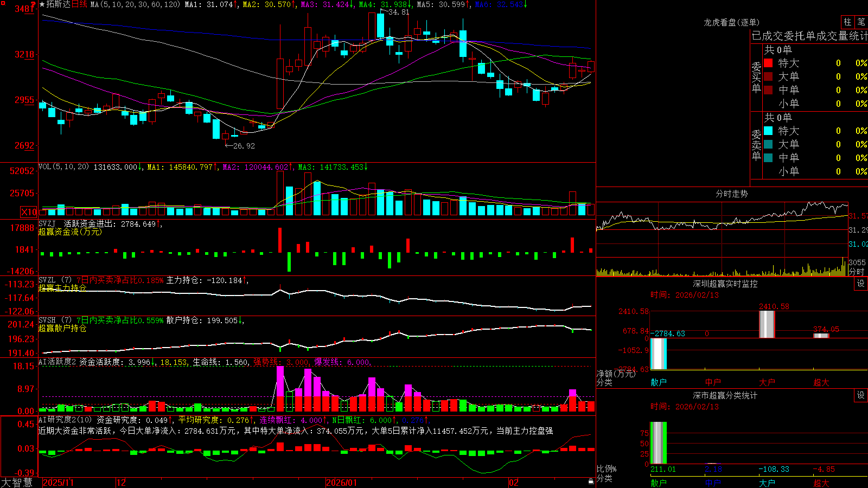Open 设 settings for 深圳超赢实时监控

861,284
